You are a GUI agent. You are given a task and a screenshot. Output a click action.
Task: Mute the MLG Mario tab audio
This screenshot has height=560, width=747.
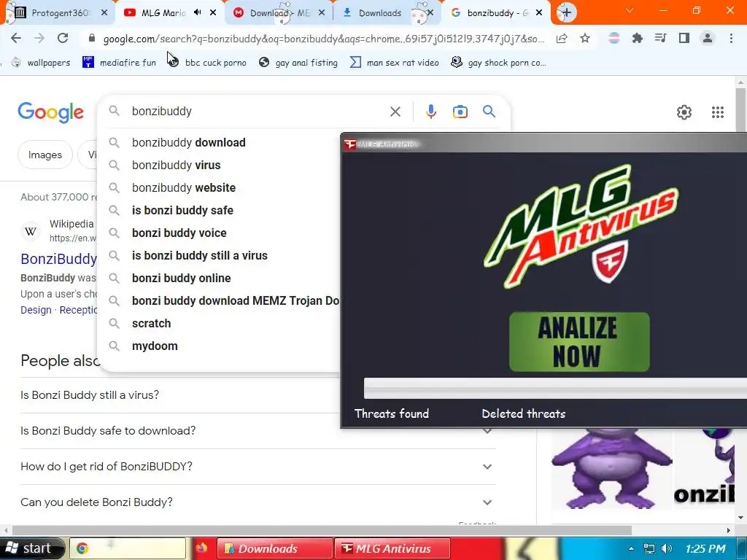(x=197, y=12)
